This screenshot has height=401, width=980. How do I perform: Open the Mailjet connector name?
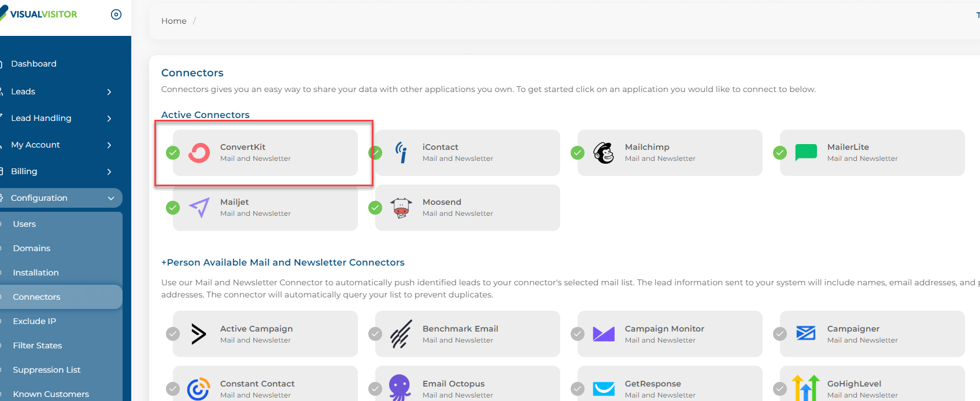click(x=235, y=202)
